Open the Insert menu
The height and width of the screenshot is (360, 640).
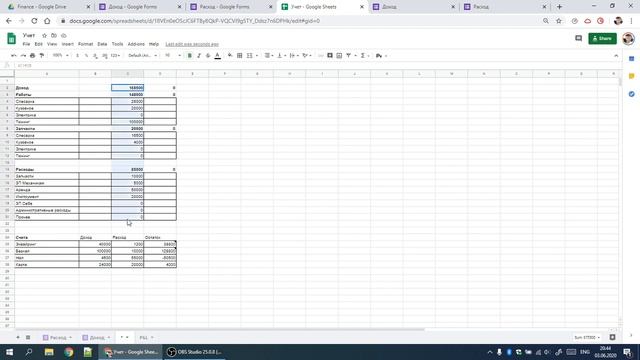click(68, 44)
